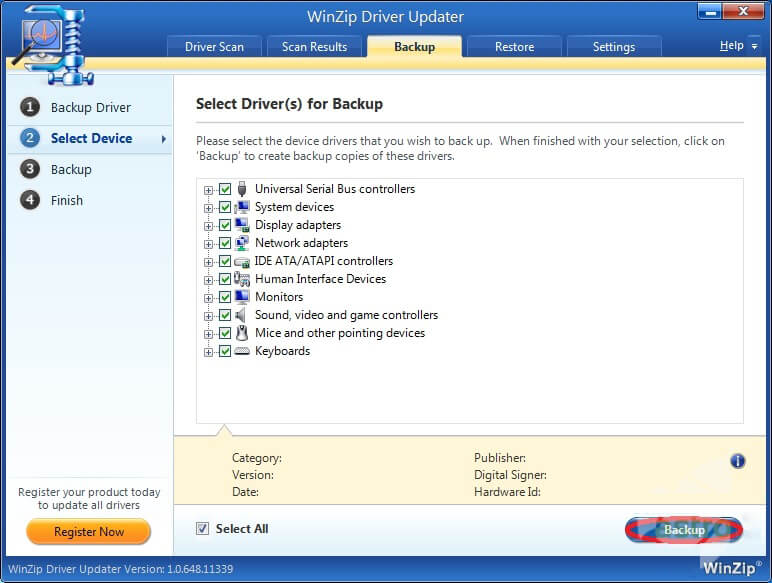
Task: Click the Network adapters icon
Action: coord(242,243)
